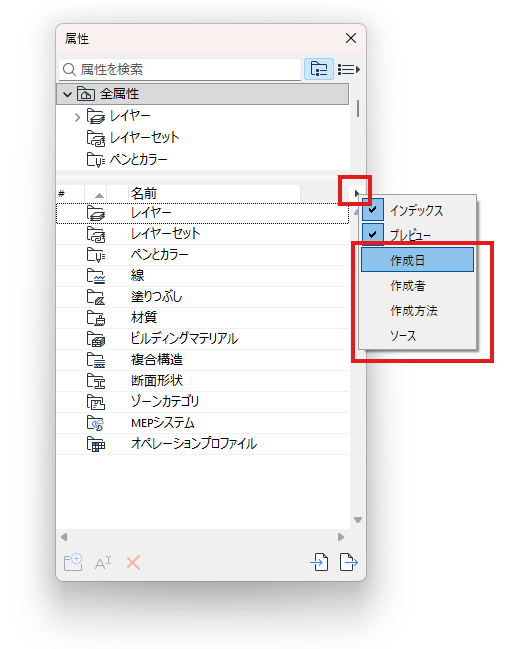Select 作成日 in the column menu

tap(417, 260)
